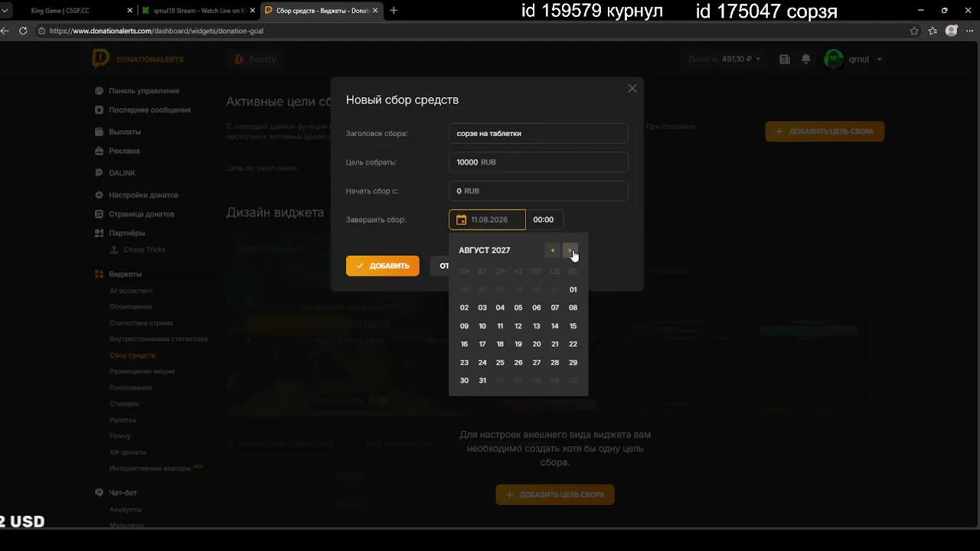Go back with browser back arrow
980x551 pixels.
pos(5,31)
